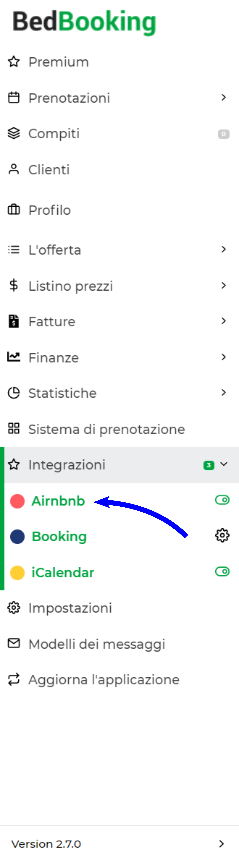Toggle the Airbnb integration switch

(x=222, y=500)
